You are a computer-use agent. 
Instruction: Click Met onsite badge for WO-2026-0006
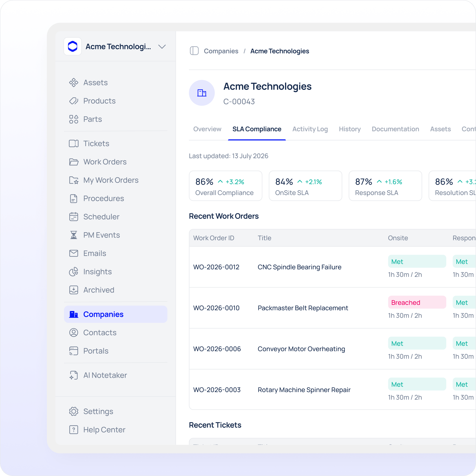pos(417,343)
